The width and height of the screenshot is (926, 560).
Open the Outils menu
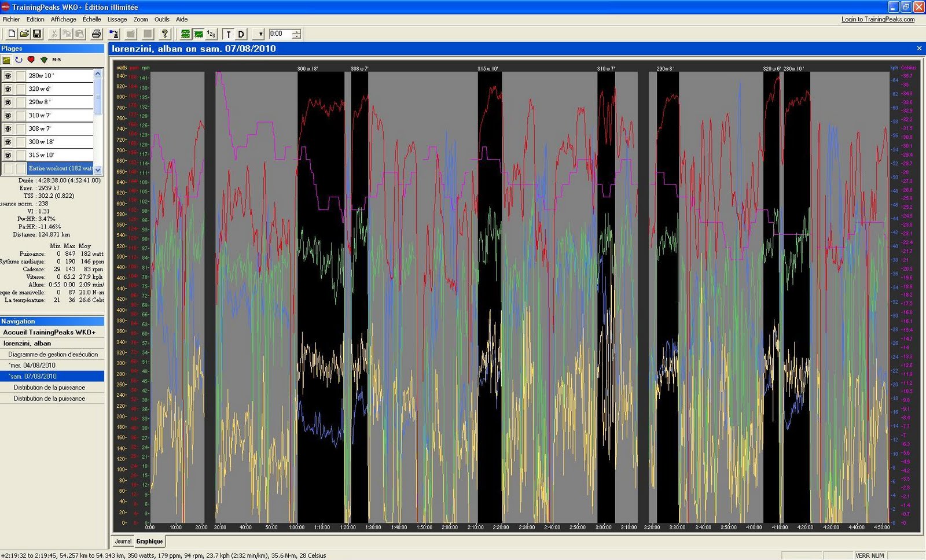coord(162,19)
